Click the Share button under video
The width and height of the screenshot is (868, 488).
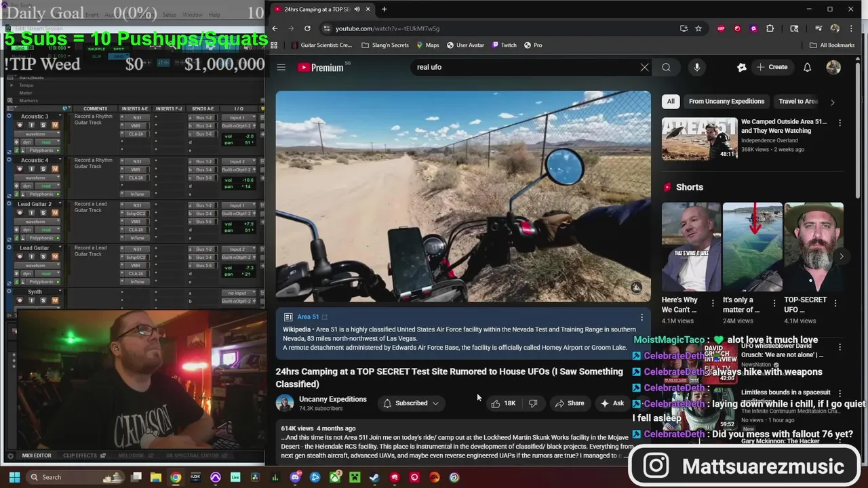[x=569, y=403]
